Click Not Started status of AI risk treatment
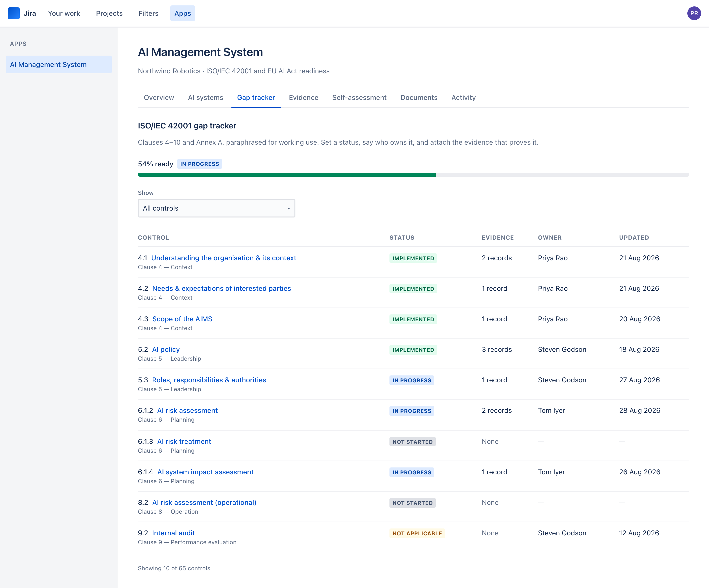Image resolution: width=709 pixels, height=588 pixels. coord(412,442)
